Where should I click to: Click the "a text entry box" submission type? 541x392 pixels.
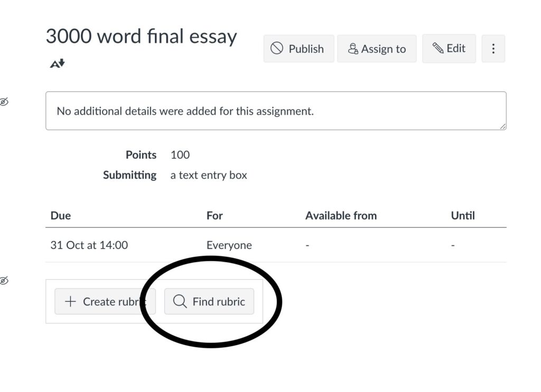[x=209, y=175]
